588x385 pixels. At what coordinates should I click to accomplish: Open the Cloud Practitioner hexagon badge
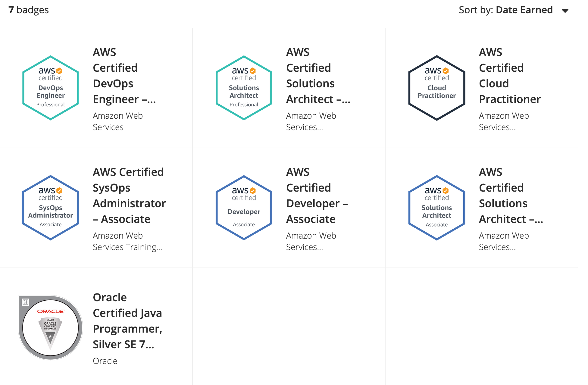(x=437, y=88)
